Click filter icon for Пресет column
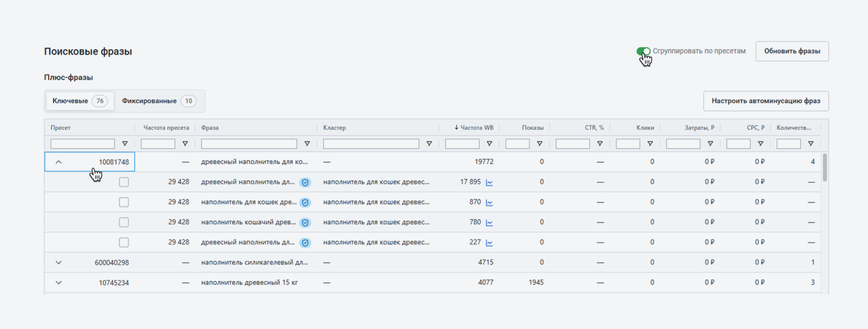The height and width of the screenshot is (329, 868). (125, 144)
